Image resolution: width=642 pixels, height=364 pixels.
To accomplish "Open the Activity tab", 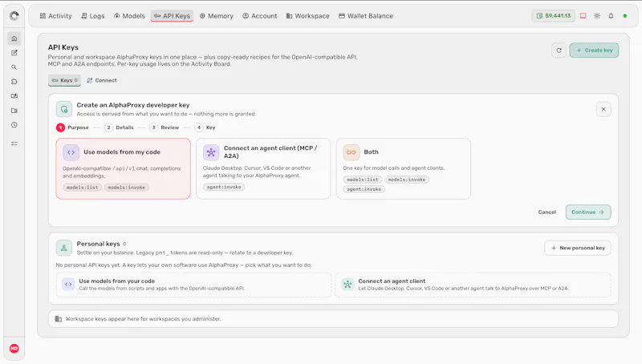I will coord(55,16).
